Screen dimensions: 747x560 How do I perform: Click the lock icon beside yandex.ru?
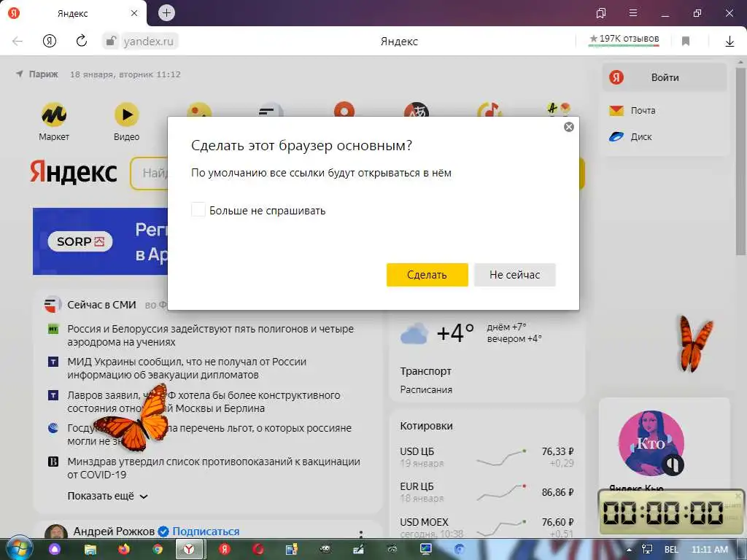[x=110, y=41]
